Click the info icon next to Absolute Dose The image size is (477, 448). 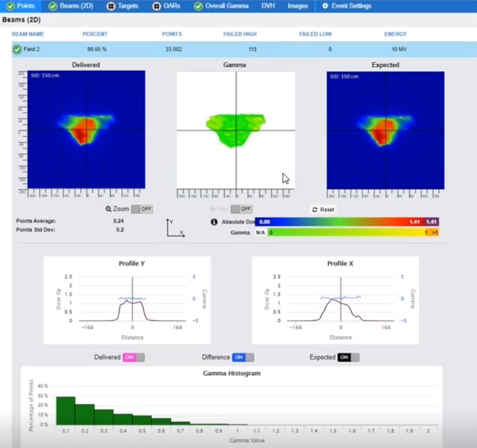214,222
